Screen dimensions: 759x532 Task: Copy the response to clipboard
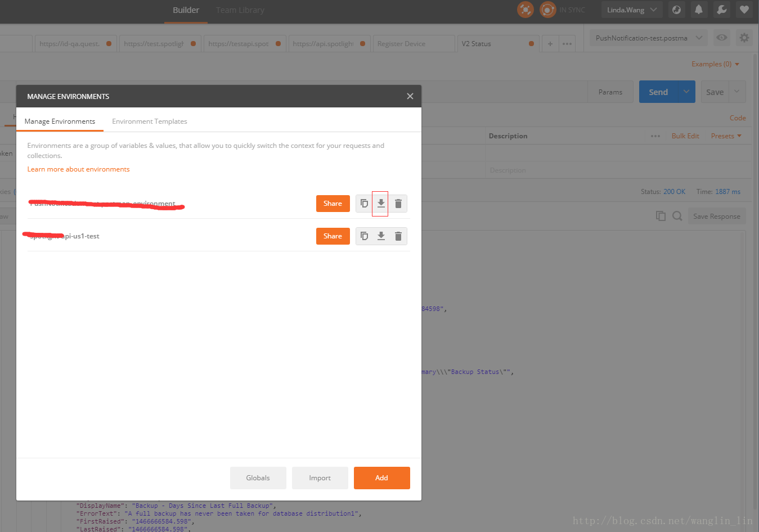click(x=661, y=216)
